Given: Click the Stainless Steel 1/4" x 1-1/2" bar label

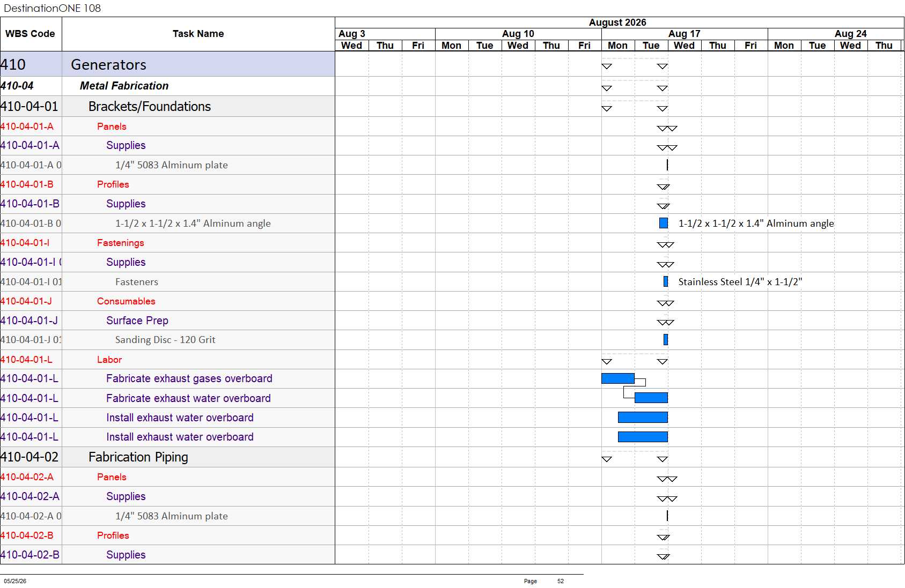Looking at the screenshot, I should [740, 282].
